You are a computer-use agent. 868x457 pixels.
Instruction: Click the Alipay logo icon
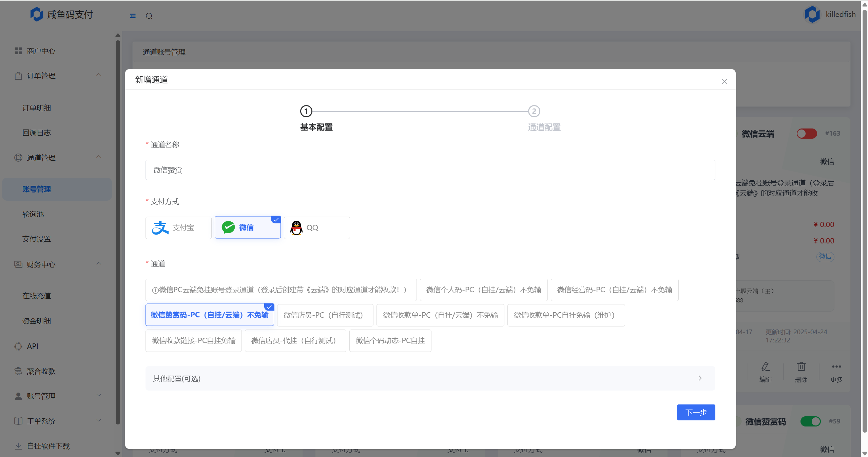(x=160, y=227)
